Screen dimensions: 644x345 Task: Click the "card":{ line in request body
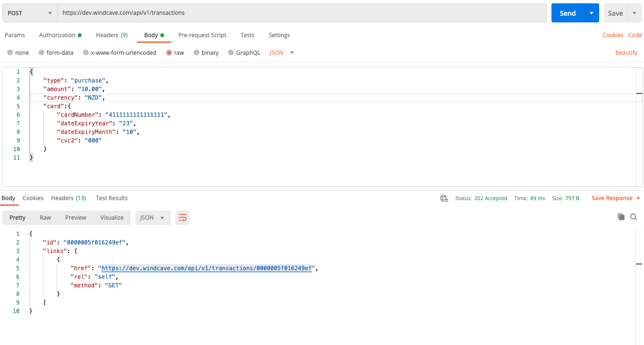(57, 106)
